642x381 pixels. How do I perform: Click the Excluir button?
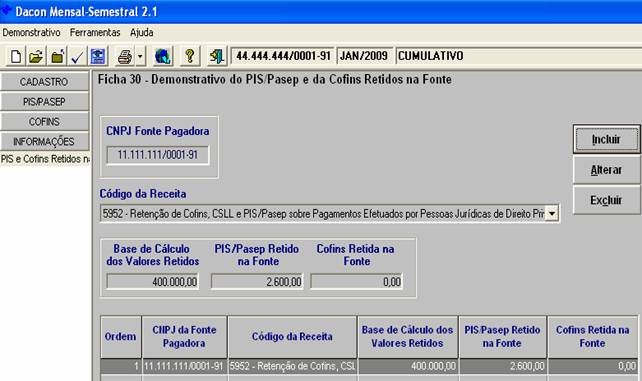click(606, 200)
